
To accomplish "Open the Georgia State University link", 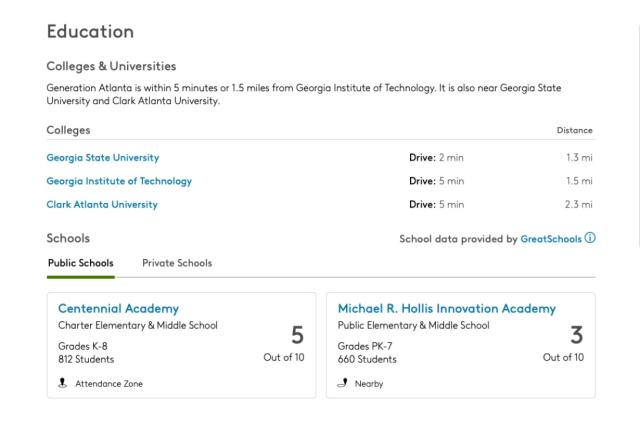I will (103, 158).
